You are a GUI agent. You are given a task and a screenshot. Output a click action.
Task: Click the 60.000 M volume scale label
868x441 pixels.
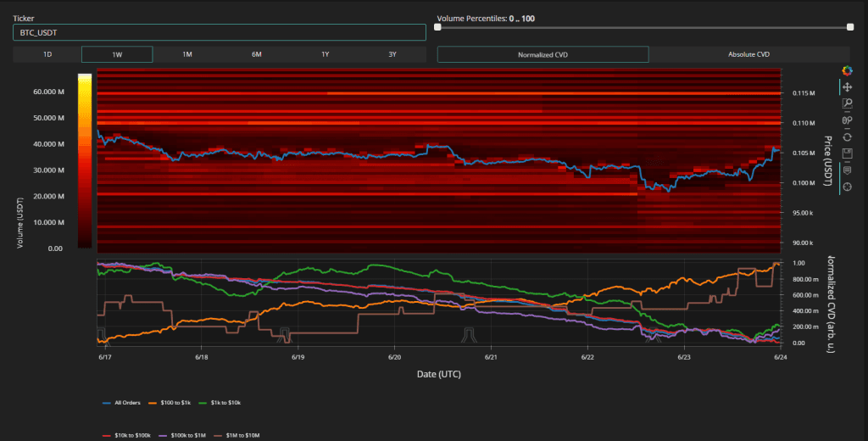(x=48, y=92)
